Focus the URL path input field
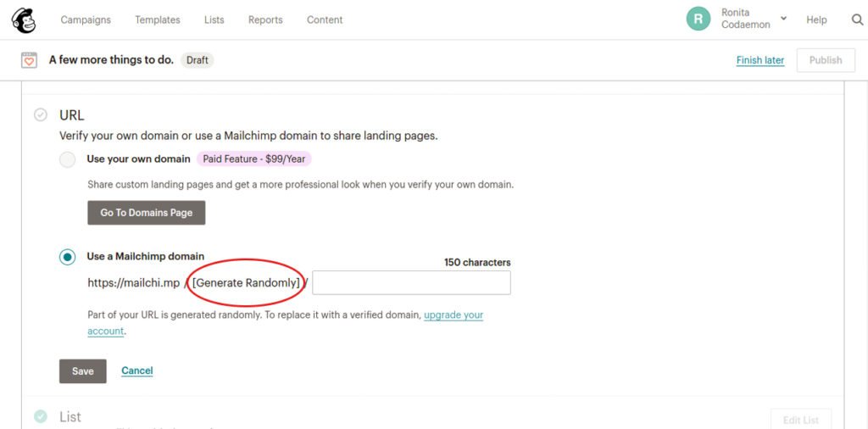Screen dimensions: 868x429 click(411, 282)
